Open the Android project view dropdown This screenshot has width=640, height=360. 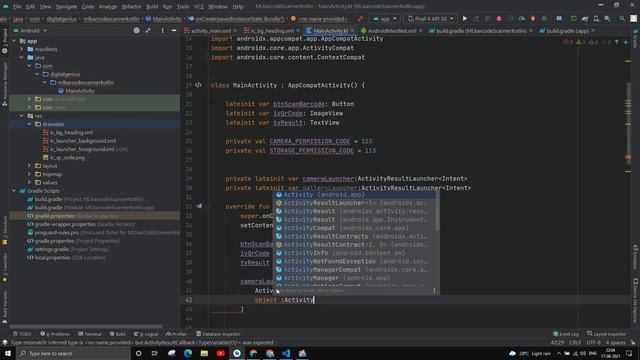(x=30, y=30)
